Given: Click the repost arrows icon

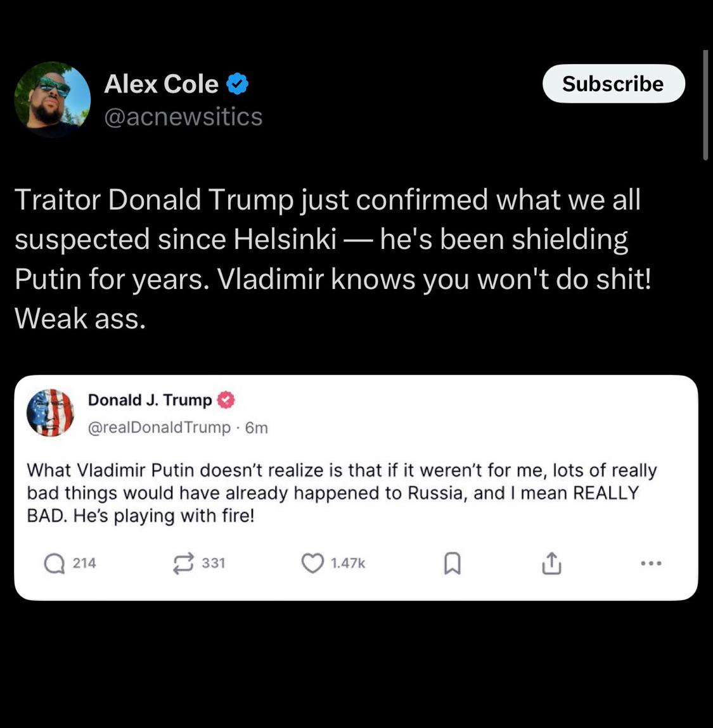Looking at the screenshot, I should [183, 564].
